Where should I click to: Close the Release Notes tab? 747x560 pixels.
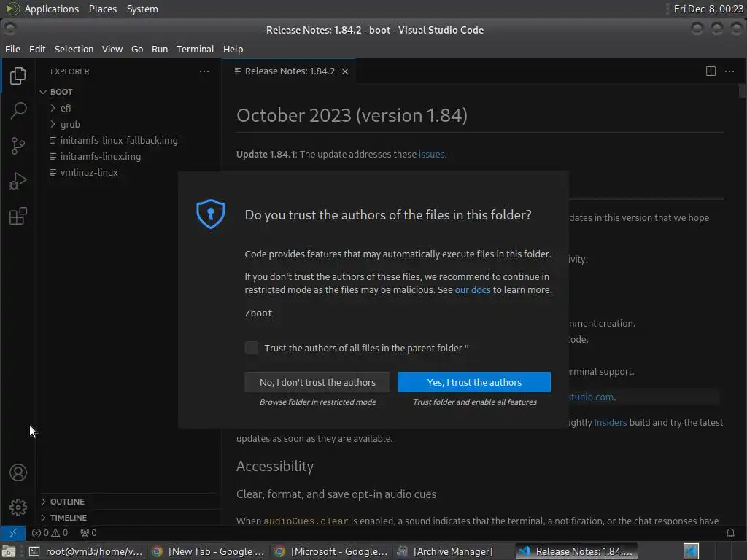click(345, 71)
